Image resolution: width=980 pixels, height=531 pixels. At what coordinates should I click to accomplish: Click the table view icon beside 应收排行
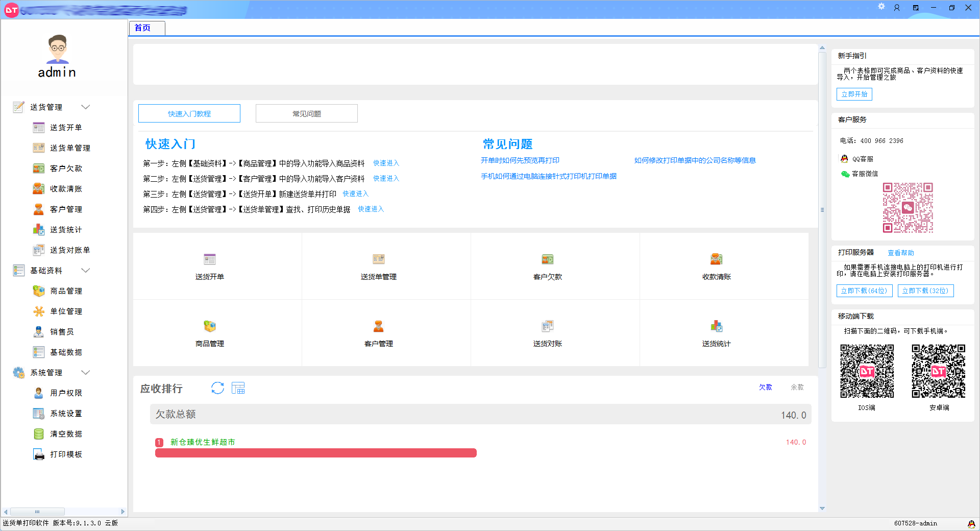pos(238,388)
